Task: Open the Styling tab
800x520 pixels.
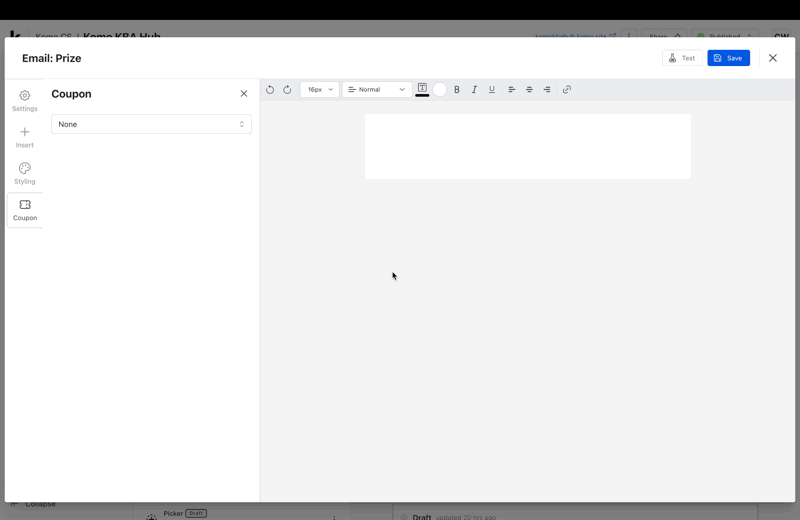Action: (x=25, y=173)
